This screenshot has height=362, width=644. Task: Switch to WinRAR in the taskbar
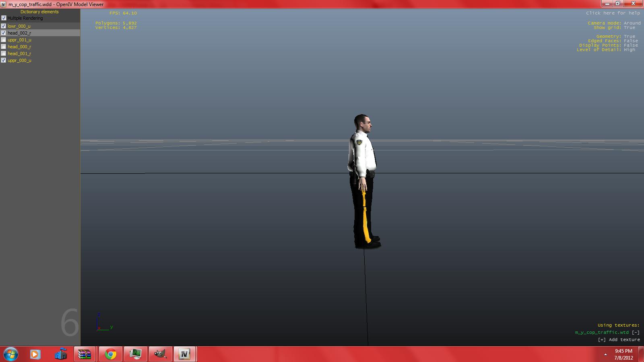[x=85, y=354]
